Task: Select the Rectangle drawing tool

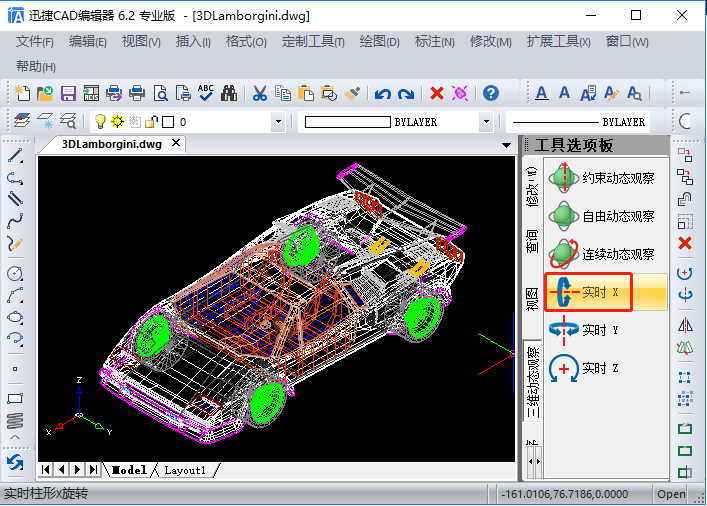Action: point(15,399)
